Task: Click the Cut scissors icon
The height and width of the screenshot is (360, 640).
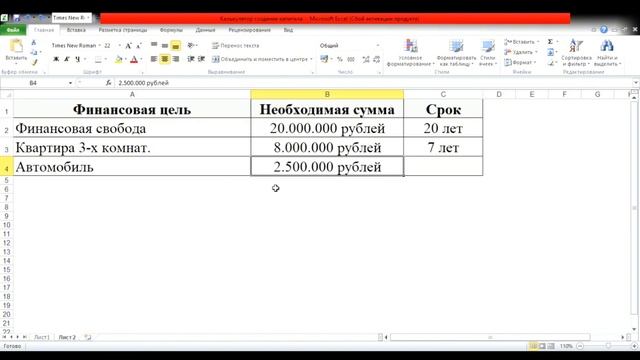Action: [34, 42]
